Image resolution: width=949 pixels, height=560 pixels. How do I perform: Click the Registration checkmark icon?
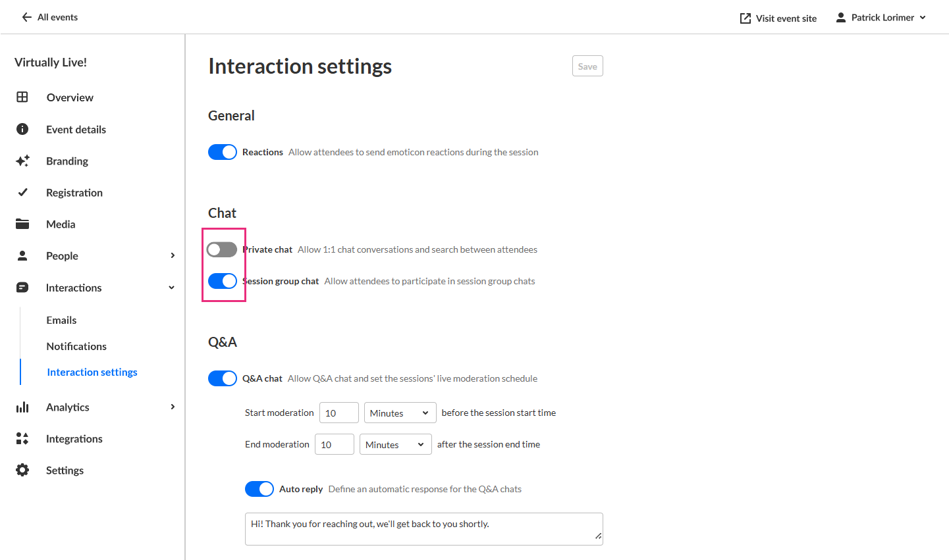coord(22,192)
